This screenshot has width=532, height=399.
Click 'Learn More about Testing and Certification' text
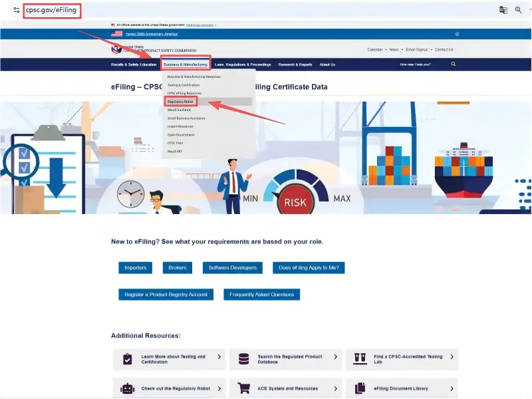click(173, 359)
